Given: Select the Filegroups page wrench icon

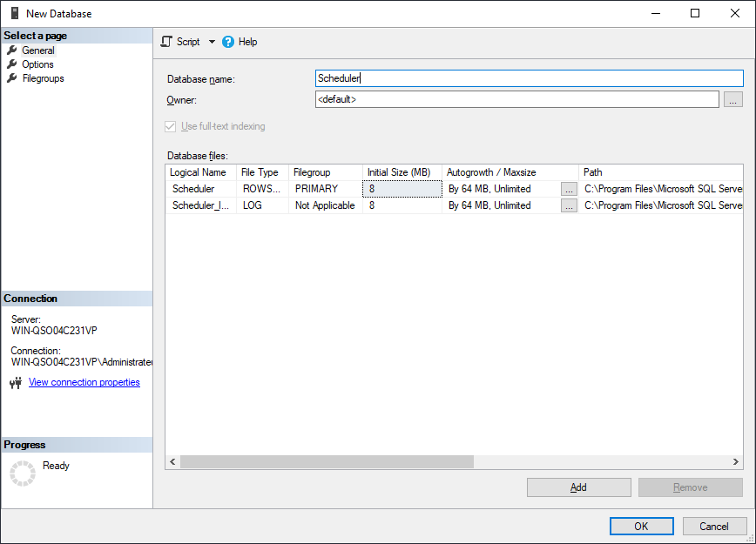Looking at the screenshot, I should (x=12, y=78).
